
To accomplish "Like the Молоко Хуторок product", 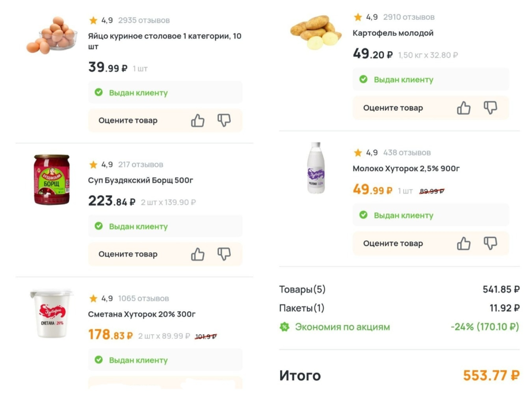I will (x=464, y=243).
